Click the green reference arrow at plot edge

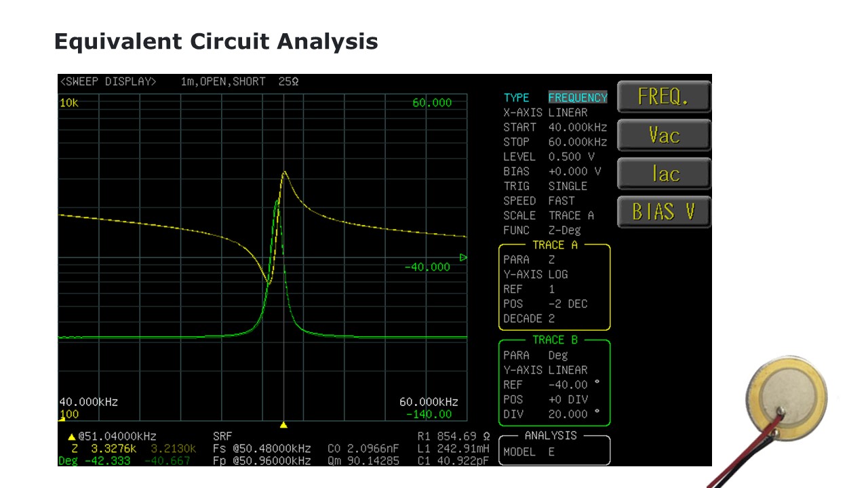click(x=464, y=258)
